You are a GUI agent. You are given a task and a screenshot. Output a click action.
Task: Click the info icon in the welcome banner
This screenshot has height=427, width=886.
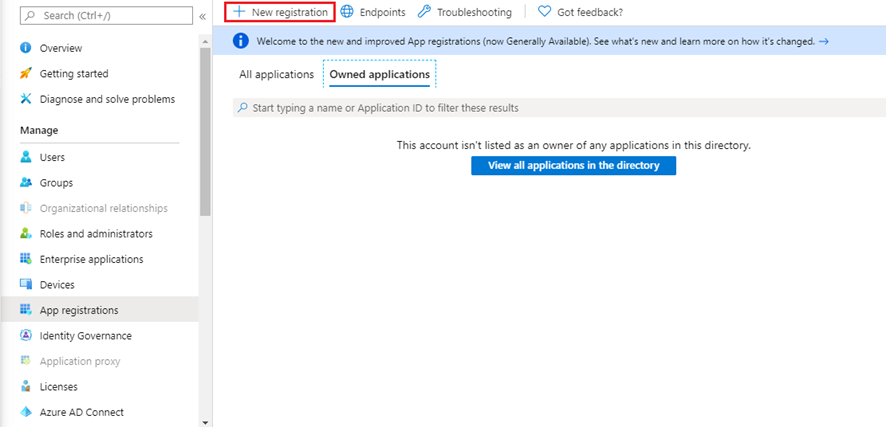[x=241, y=41]
